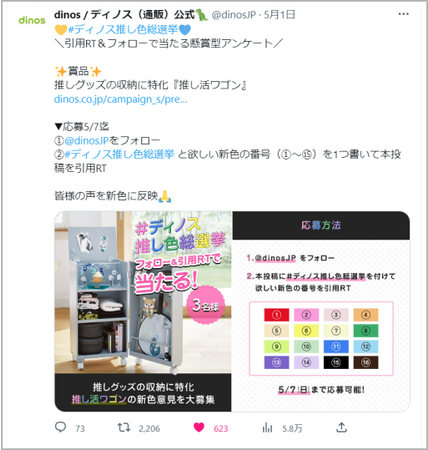The image size is (428, 450).
Task: Click the blue color swatch number 11
Action: tap(336, 347)
